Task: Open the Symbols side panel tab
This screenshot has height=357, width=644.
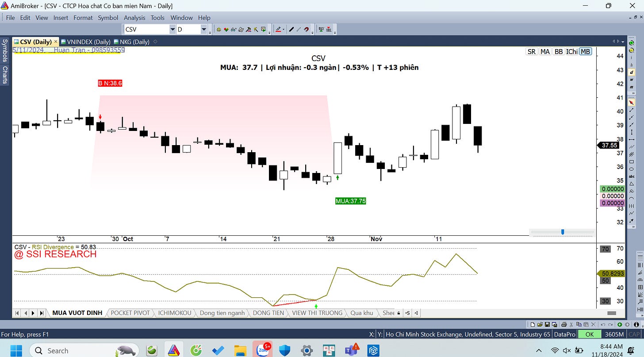Action: 5,50
